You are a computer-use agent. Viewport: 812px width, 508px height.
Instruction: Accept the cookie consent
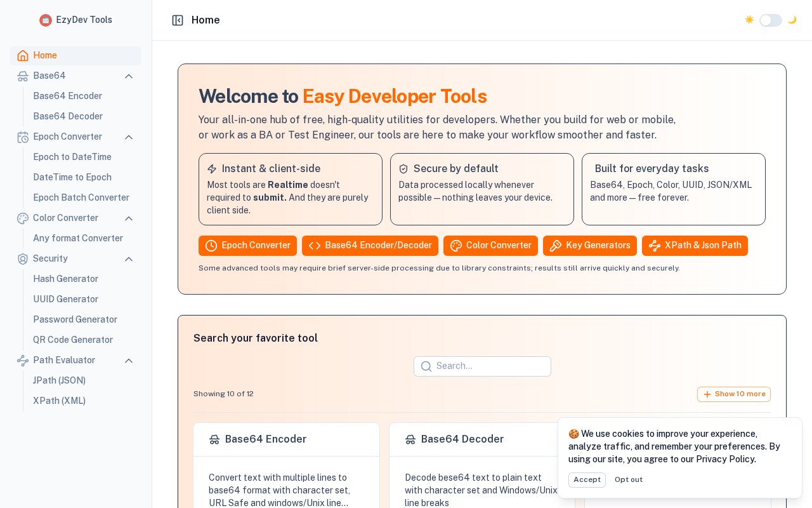[x=587, y=480]
